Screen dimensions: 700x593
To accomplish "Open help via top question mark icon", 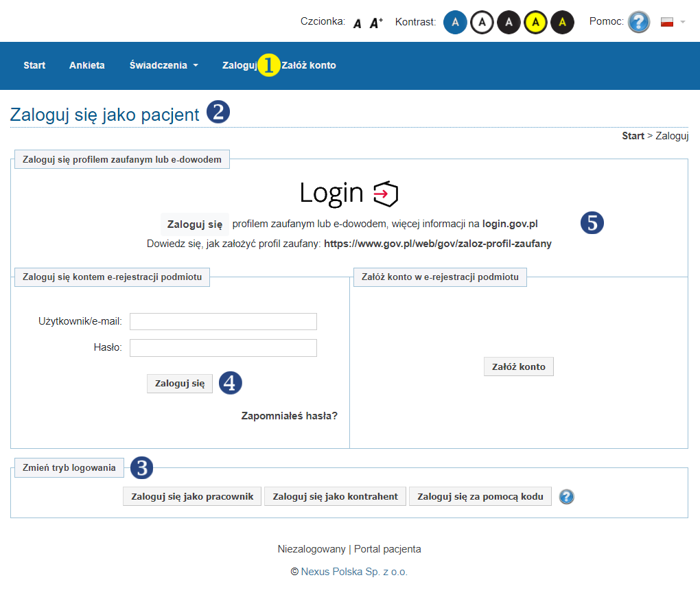I will [x=638, y=22].
